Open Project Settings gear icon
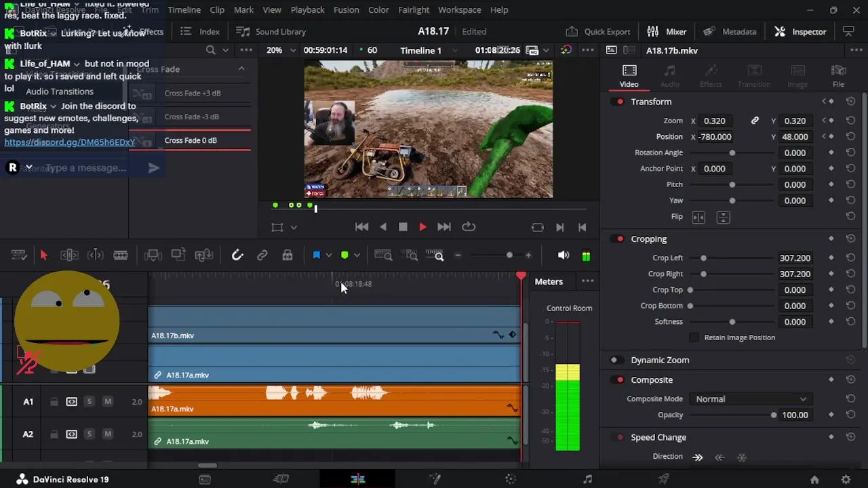 (846, 479)
